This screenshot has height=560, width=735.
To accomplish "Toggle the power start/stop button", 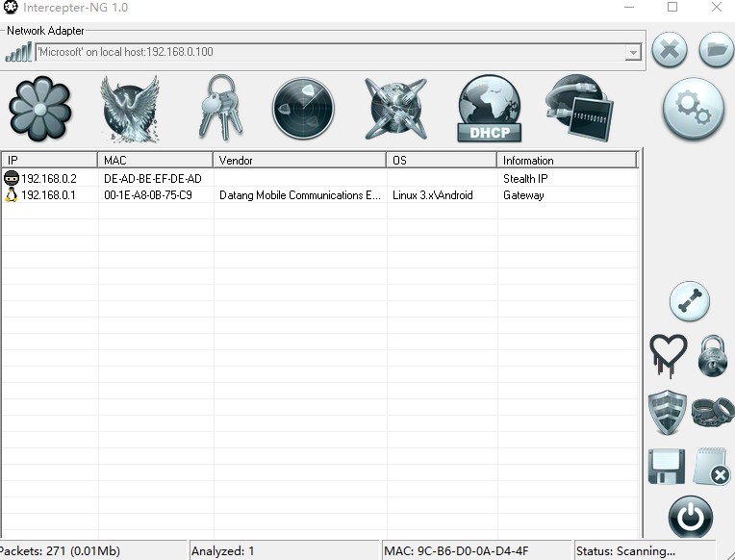I will click(x=691, y=517).
